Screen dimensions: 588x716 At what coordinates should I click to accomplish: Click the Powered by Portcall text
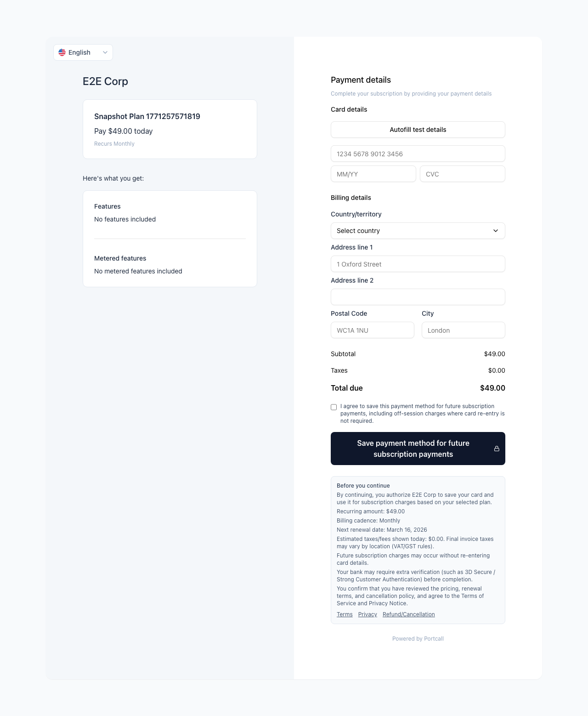418,639
